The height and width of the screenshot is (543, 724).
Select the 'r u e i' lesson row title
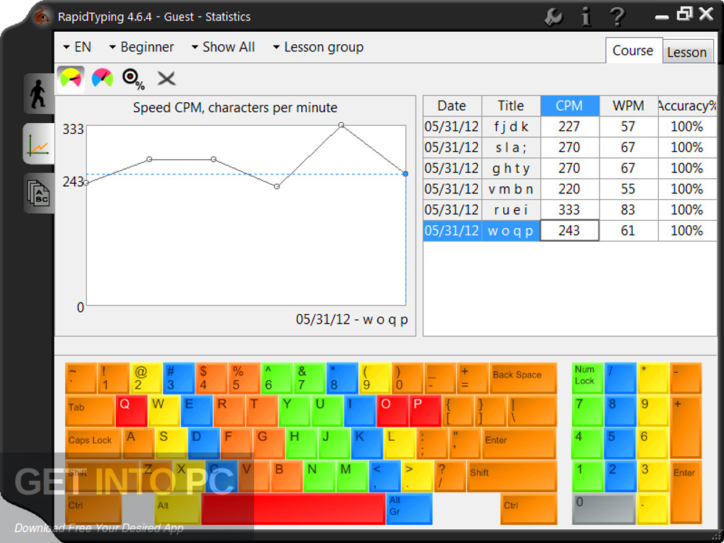point(511,210)
